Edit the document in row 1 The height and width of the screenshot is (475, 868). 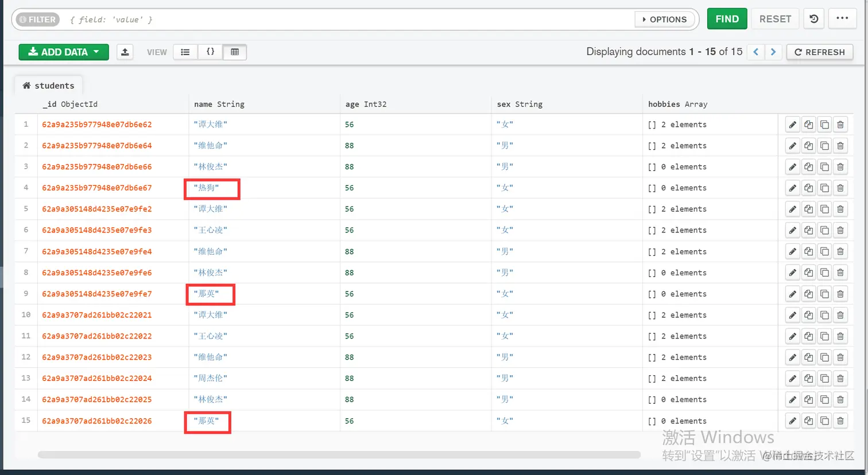point(792,124)
